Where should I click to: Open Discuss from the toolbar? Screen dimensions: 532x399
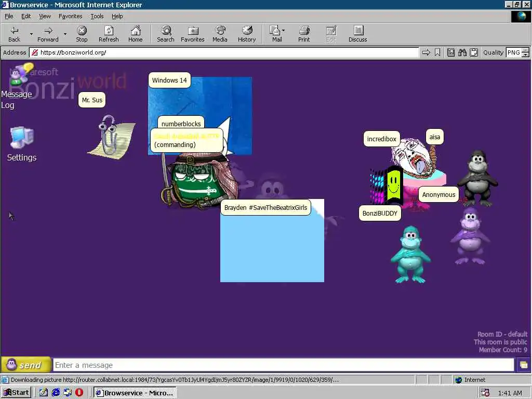click(x=357, y=34)
